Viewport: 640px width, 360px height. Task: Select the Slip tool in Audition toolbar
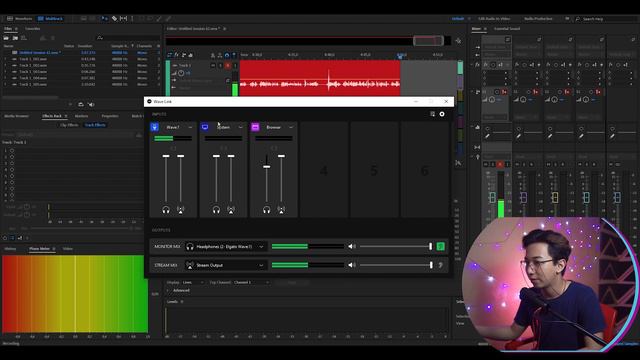coord(123,19)
